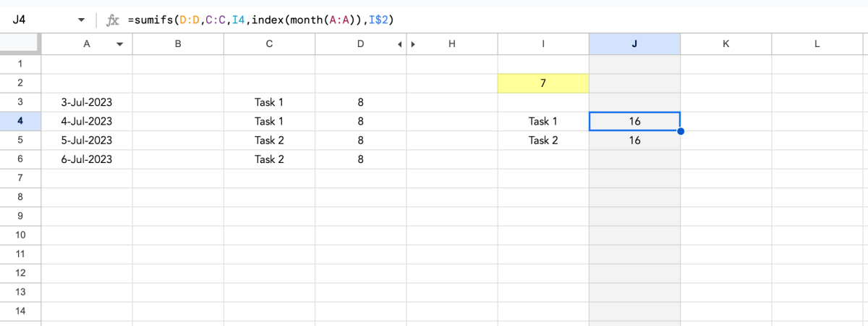868x326 pixels.
Task: Click value 8 in cell D6
Action: click(360, 159)
